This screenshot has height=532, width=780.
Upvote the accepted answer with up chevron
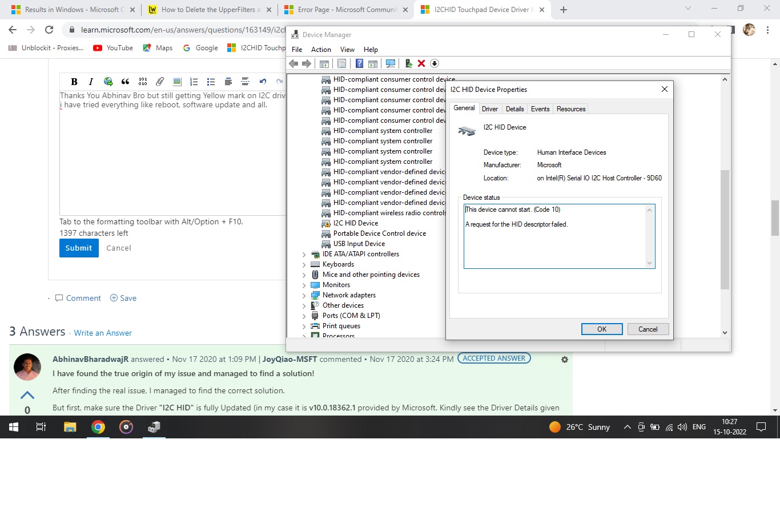click(x=27, y=395)
